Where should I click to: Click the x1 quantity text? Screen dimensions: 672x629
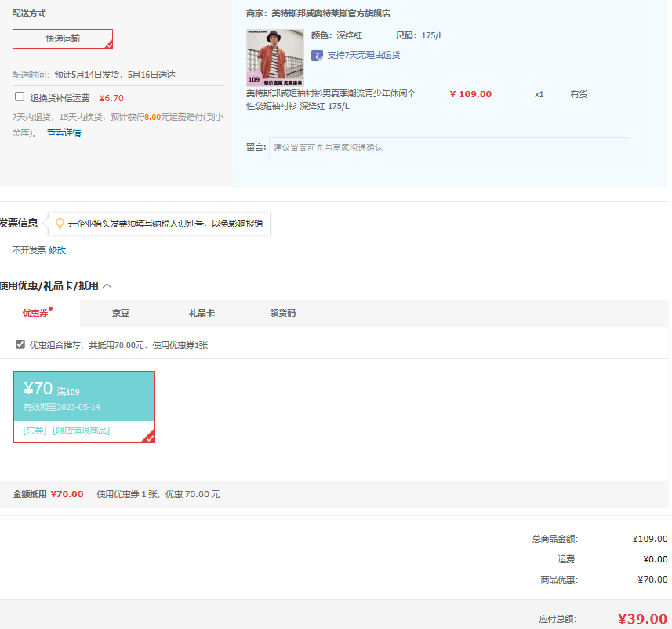tap(539, 94)
